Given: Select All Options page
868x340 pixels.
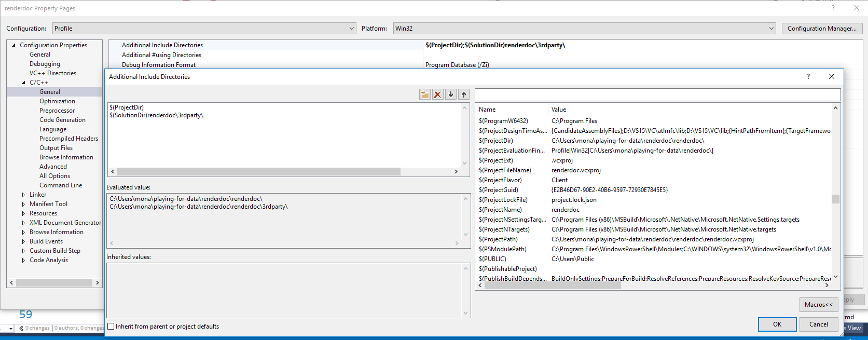Looking at the screenshot, I should coord(54,176).
